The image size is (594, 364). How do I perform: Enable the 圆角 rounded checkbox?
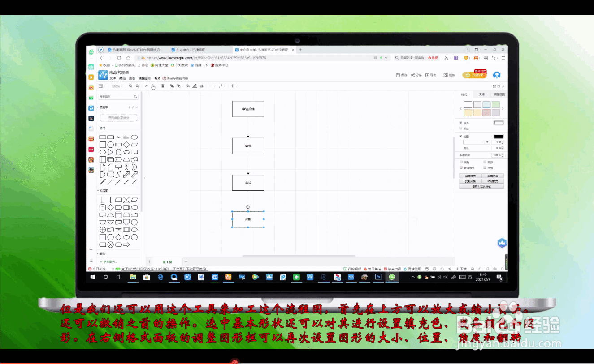(461, 162)
